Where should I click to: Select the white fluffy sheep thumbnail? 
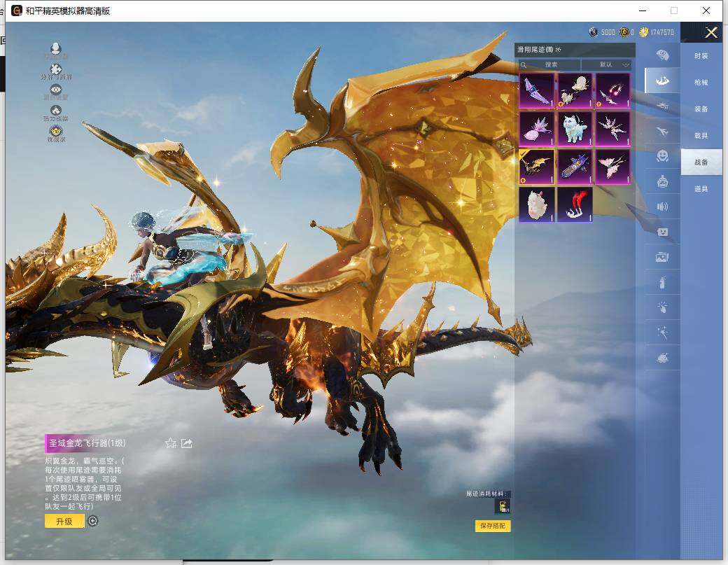pos(536,204)
